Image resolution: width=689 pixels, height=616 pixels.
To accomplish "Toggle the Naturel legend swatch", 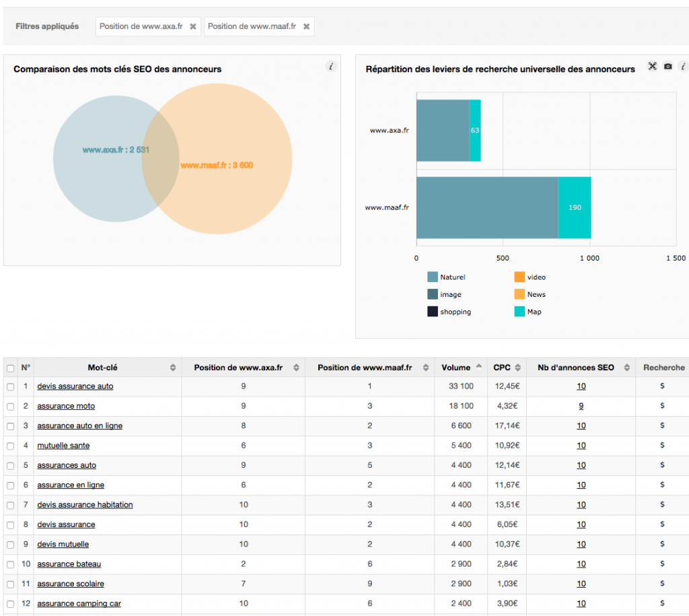I will [433, 277].
